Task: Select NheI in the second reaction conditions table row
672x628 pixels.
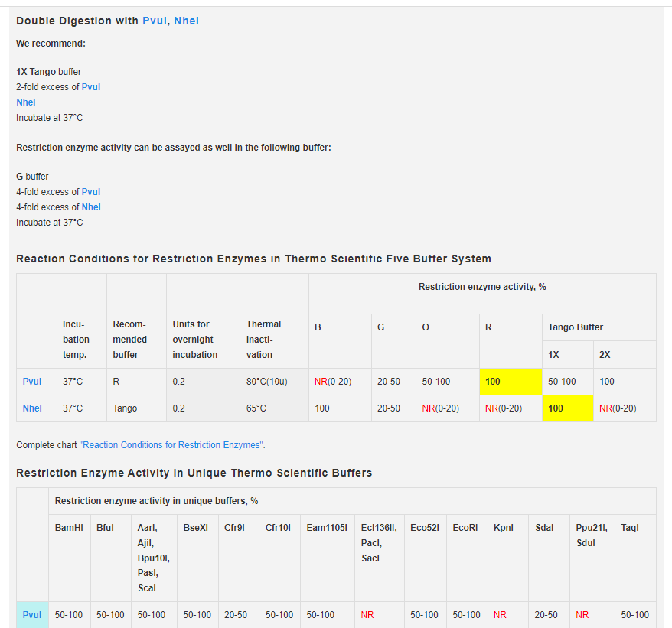Action: pos(31,408)
